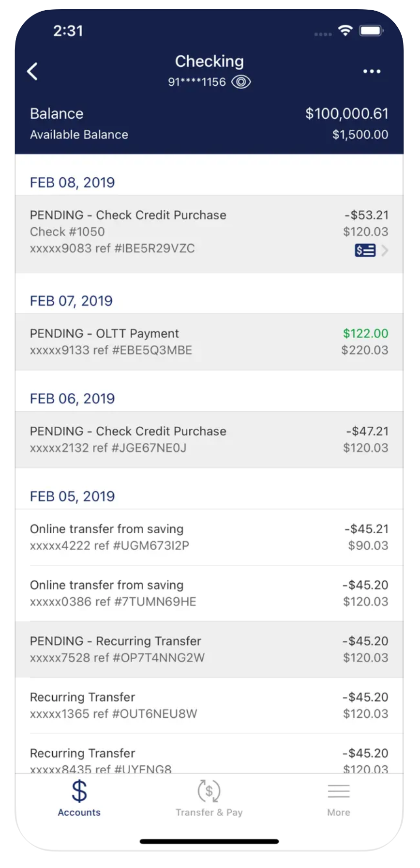Select Recurring Transfer ref #OUT6NEU8W
The height and width of the screenshot is (868, 420).
click(209, 705)
